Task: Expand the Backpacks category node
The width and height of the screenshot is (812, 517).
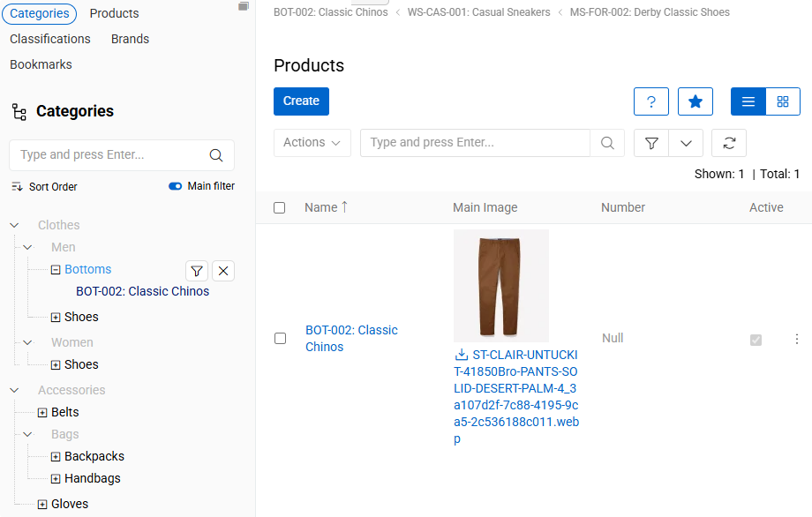Action: pos(56,457)
